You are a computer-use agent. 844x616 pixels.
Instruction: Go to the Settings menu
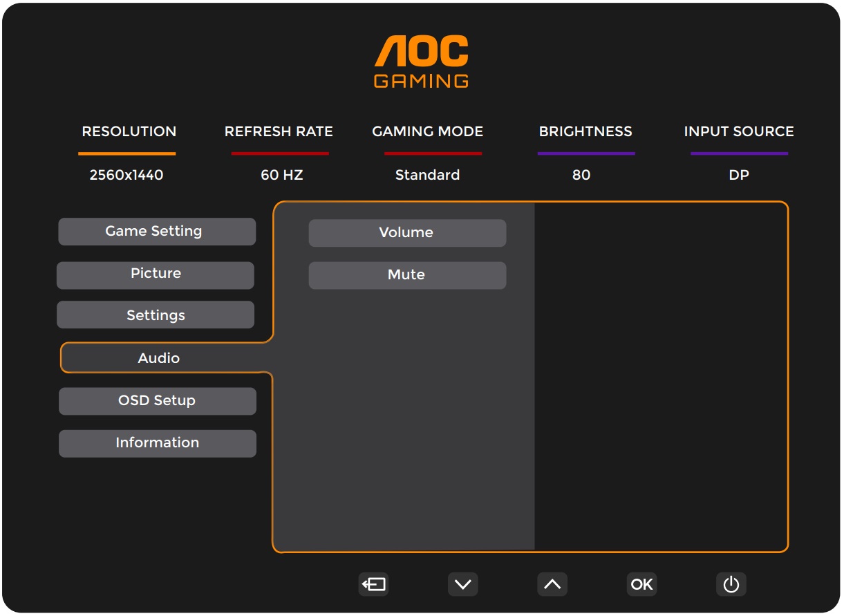click(x=156, y=316)
